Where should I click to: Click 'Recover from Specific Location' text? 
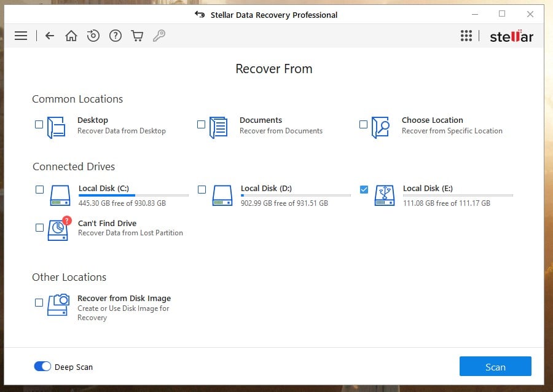(x=452, y=131)
